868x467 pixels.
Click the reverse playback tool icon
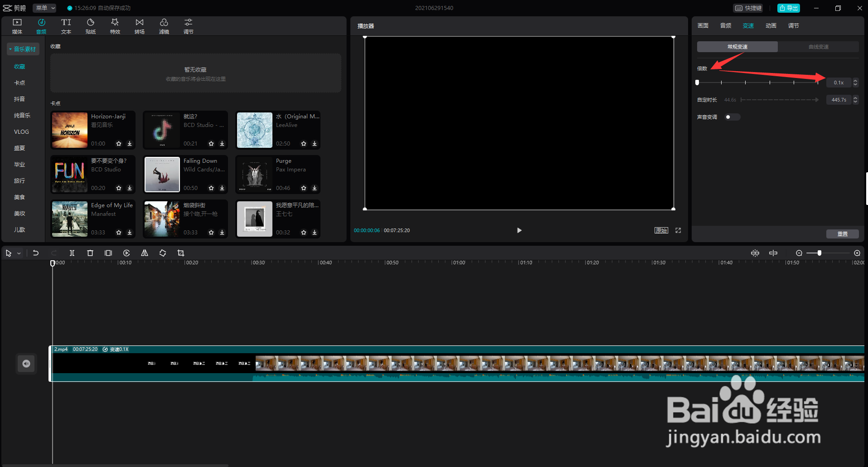(x=126, y=253)
